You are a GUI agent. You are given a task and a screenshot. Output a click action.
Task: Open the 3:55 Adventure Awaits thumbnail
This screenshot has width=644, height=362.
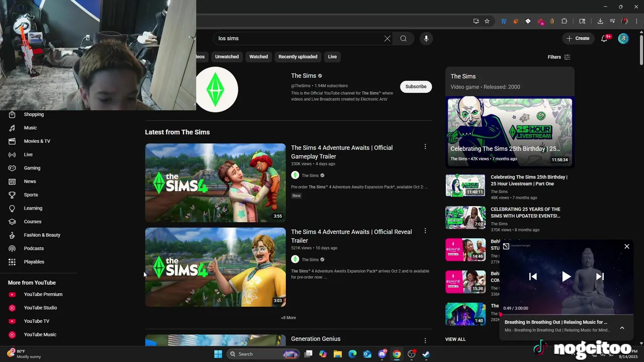[215, 183]
